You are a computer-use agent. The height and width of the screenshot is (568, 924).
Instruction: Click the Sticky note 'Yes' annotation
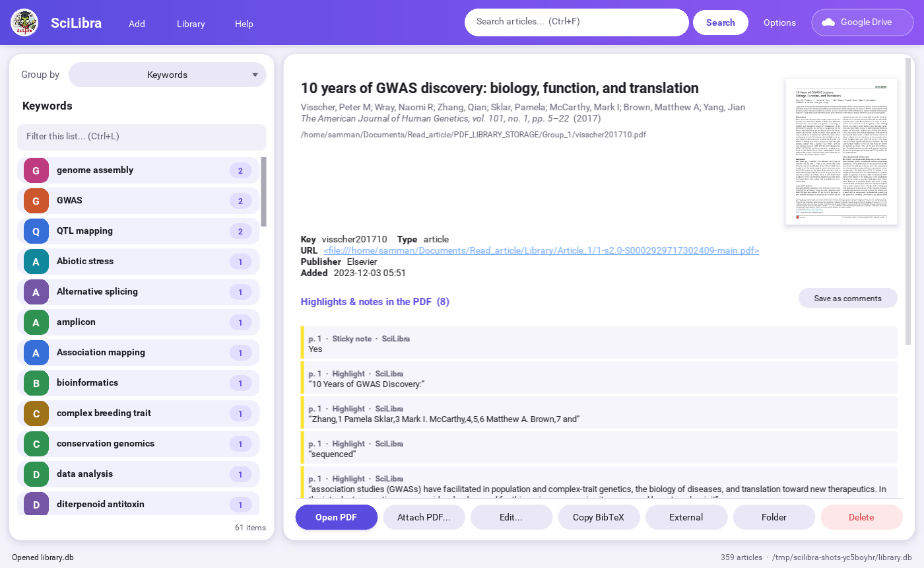click(599, 343)
